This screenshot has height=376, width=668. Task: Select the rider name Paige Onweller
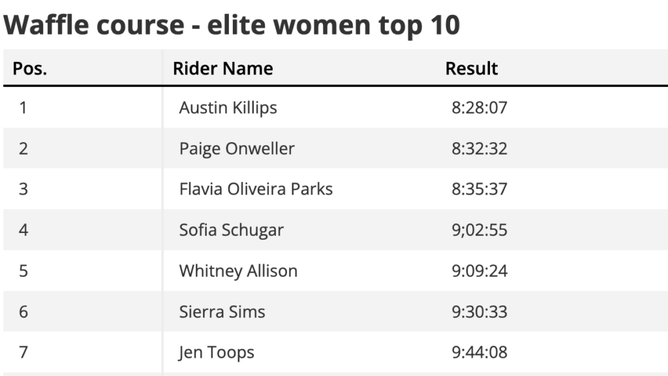(237, 149)
